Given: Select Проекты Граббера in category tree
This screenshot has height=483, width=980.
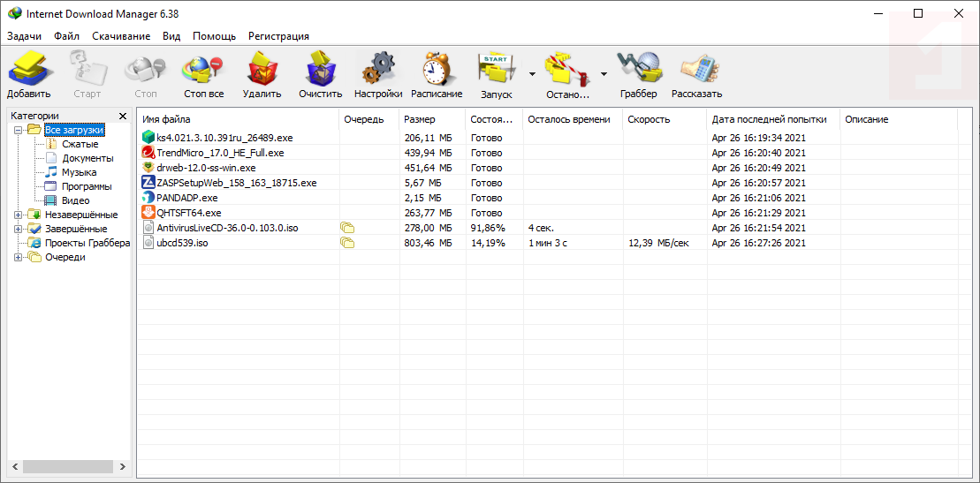Looking at the screenshot, I should pos(87,243).
